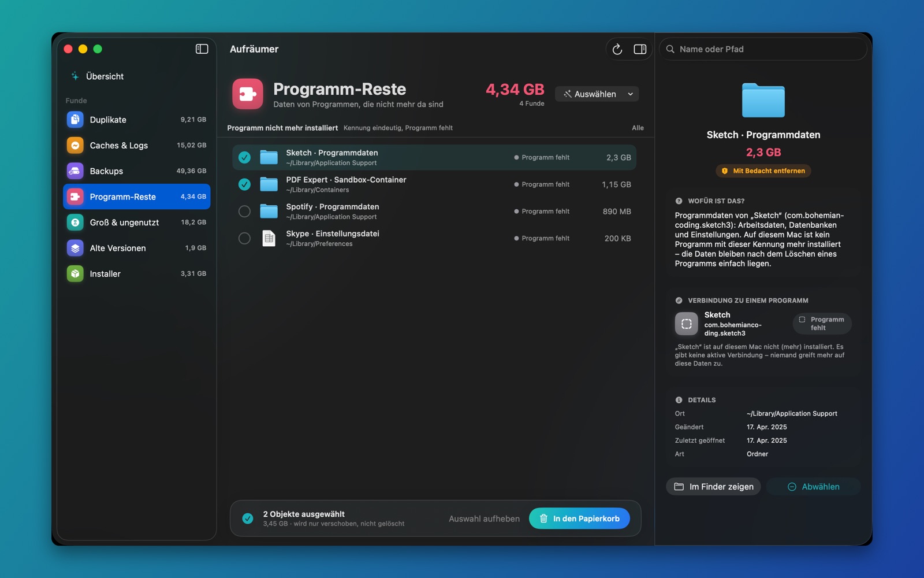Click the In den Papierkorb button
The width and height of the screenshot is (924, 578).
point(579,518)
